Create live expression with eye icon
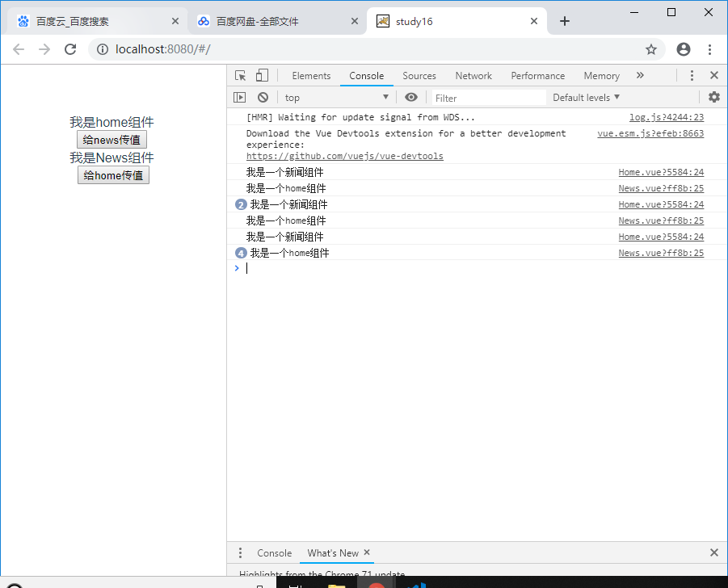Image resolution: width=728 pixels, height=588 pixels. 411,97
